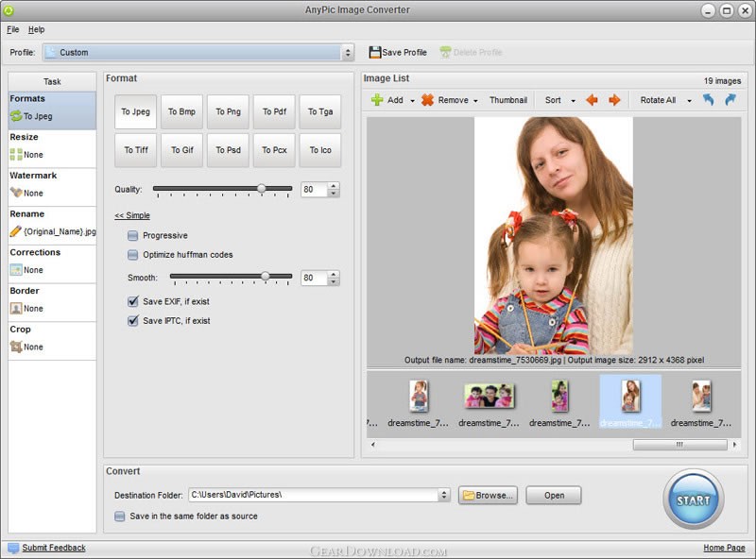
Task: Select the Border task section
Action: click(x=52, y=302)
